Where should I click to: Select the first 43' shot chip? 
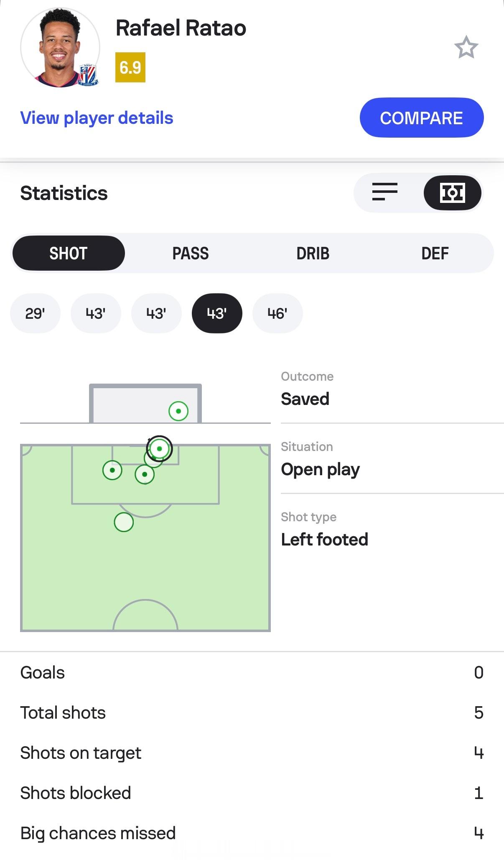(96, 313)
